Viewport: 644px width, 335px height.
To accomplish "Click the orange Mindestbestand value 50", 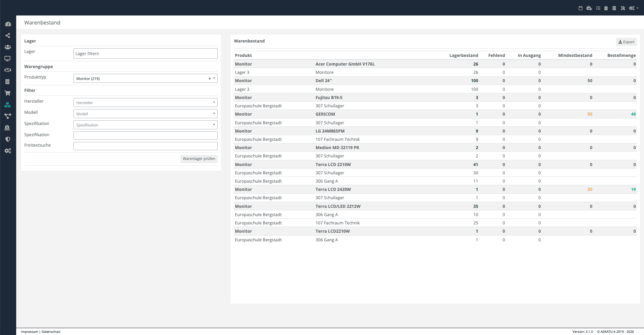I will pos(590,114).
